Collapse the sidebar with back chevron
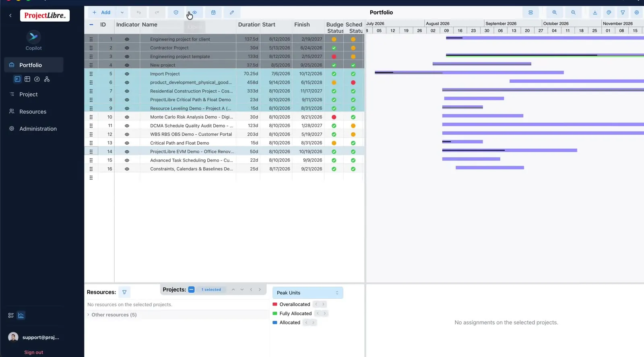Viewport: 644px width, 357px height. click(10, 15)
